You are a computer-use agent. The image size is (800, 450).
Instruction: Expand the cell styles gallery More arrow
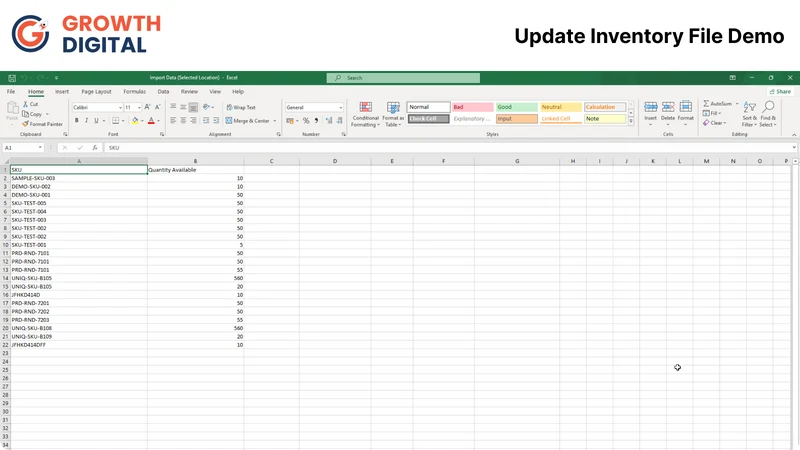tap(631, 121)
